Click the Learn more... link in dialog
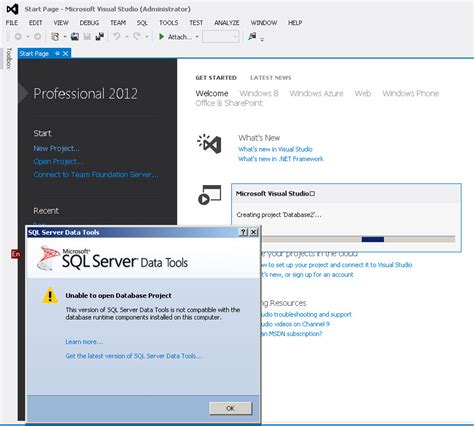474x426 pixels. point(84,342)
